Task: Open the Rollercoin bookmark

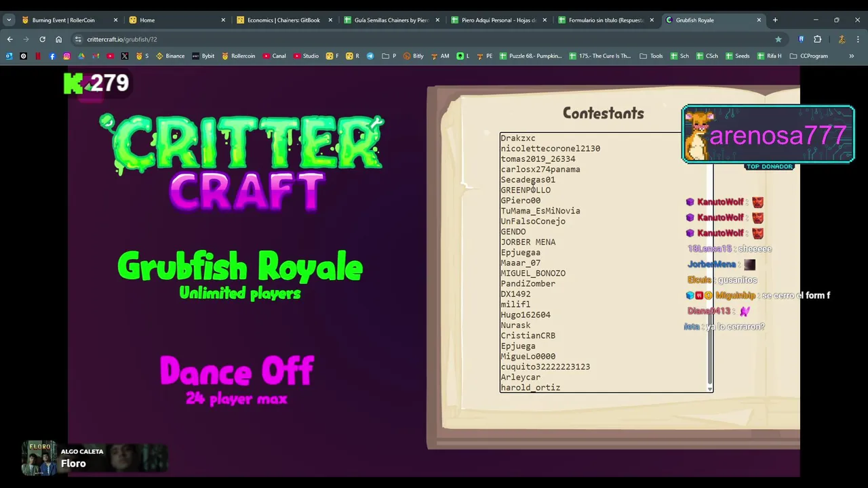Action: (x=239, y=56)
